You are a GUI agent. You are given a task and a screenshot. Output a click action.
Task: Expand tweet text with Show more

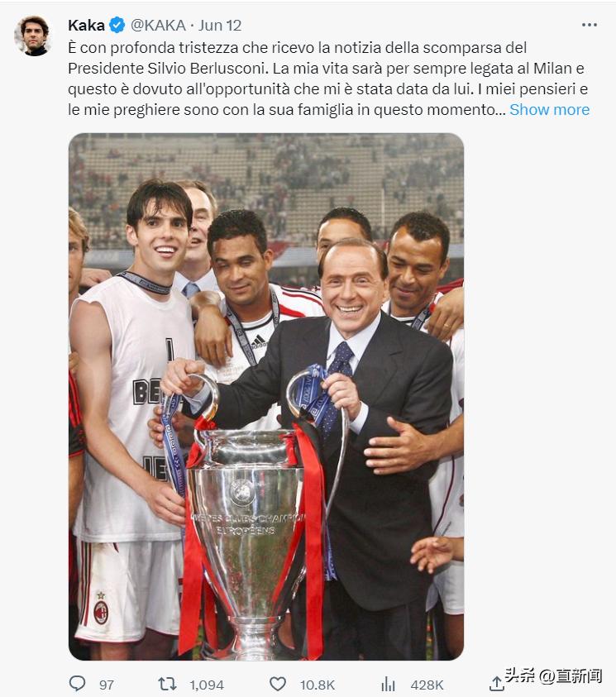point(549,109)
